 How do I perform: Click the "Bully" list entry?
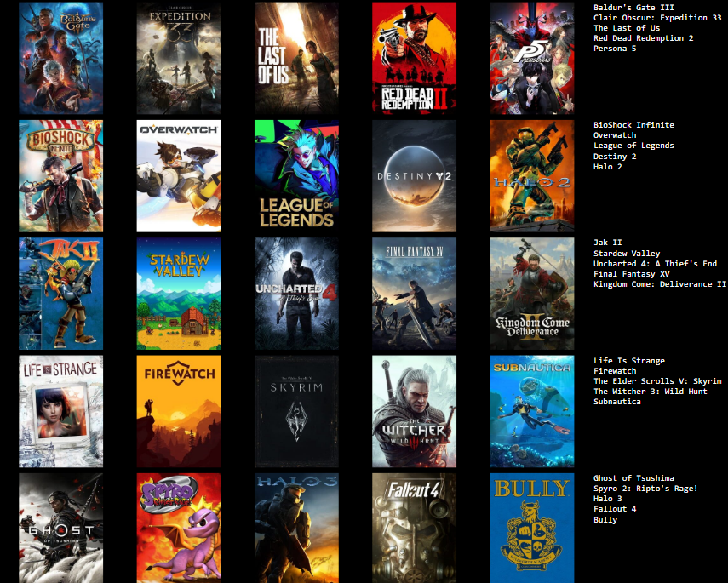tap(605, 520)
